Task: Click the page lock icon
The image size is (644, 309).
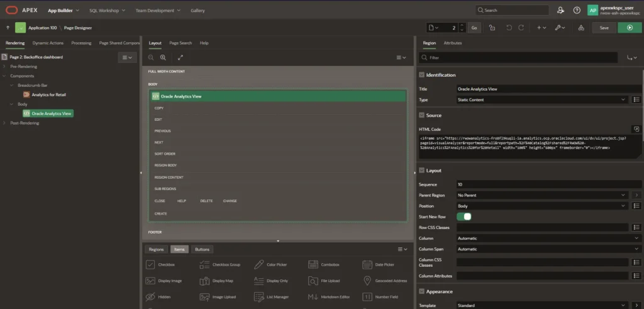Action: pos(492,28)
